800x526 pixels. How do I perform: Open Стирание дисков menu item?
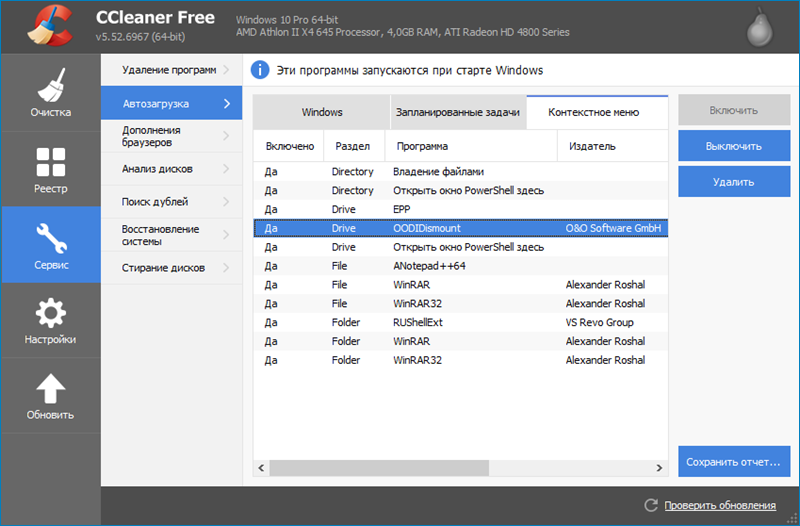pos(171,267)
